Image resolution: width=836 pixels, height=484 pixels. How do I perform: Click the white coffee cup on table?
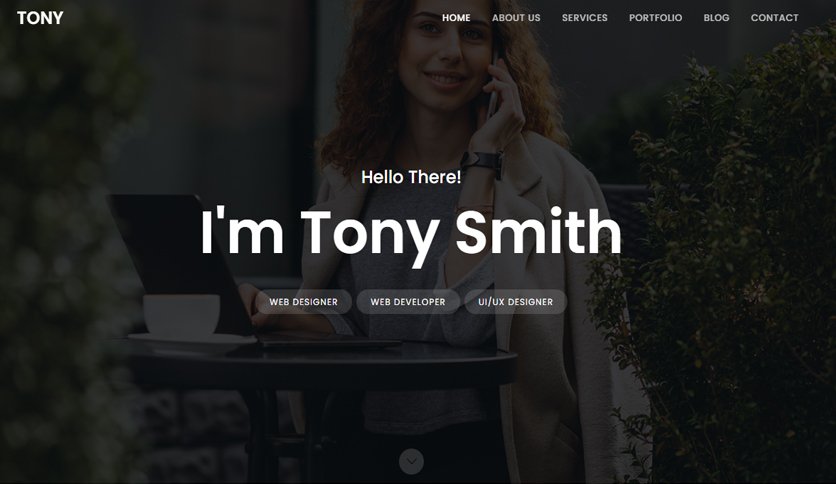coord(181,314)
